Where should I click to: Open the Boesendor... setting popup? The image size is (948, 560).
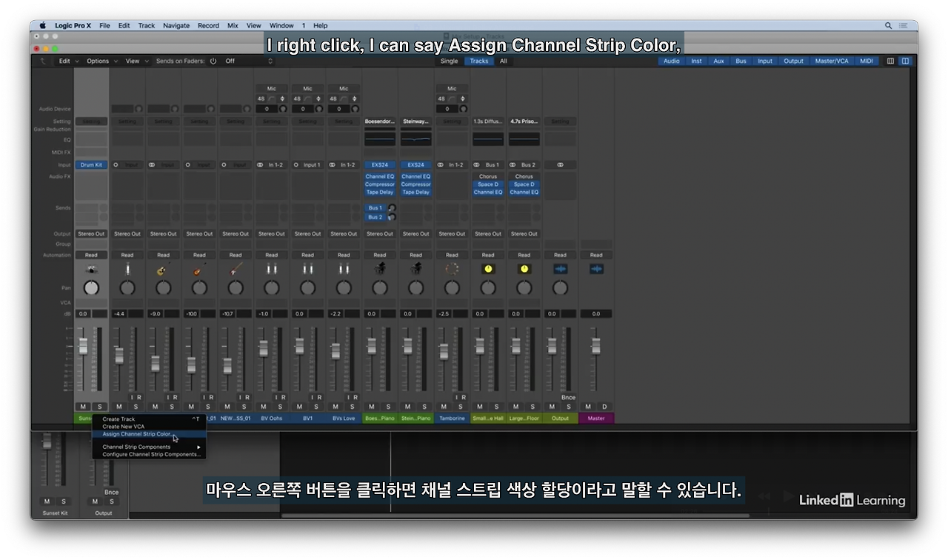[x=380, y=121]
